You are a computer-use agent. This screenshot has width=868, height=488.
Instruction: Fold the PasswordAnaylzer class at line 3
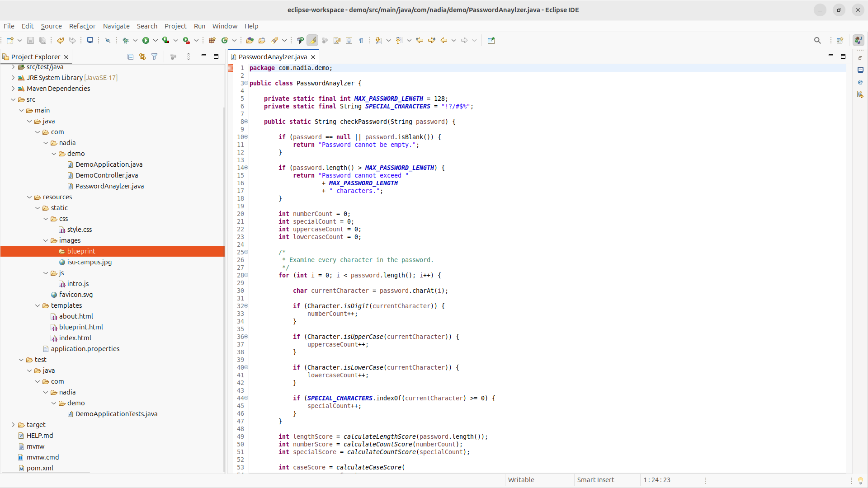pyautogui.click(x=246, y=83)
